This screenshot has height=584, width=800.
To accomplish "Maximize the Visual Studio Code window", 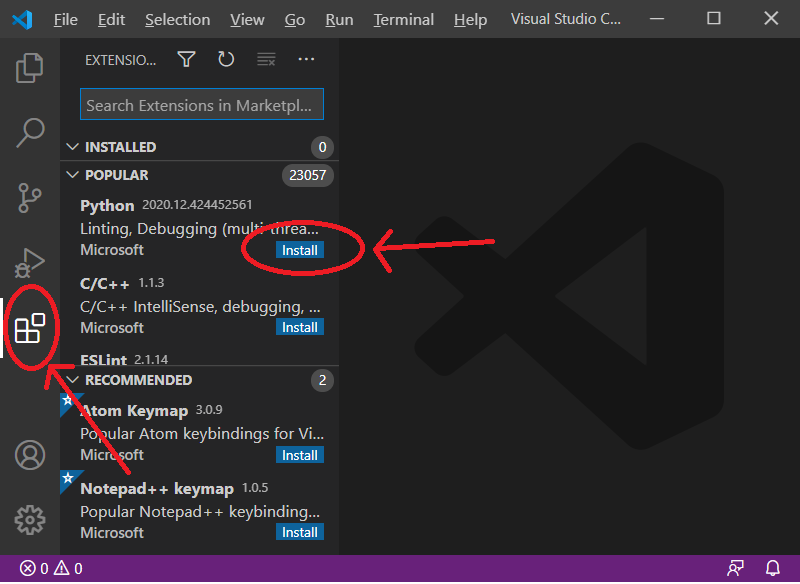I will click(714, 18).
